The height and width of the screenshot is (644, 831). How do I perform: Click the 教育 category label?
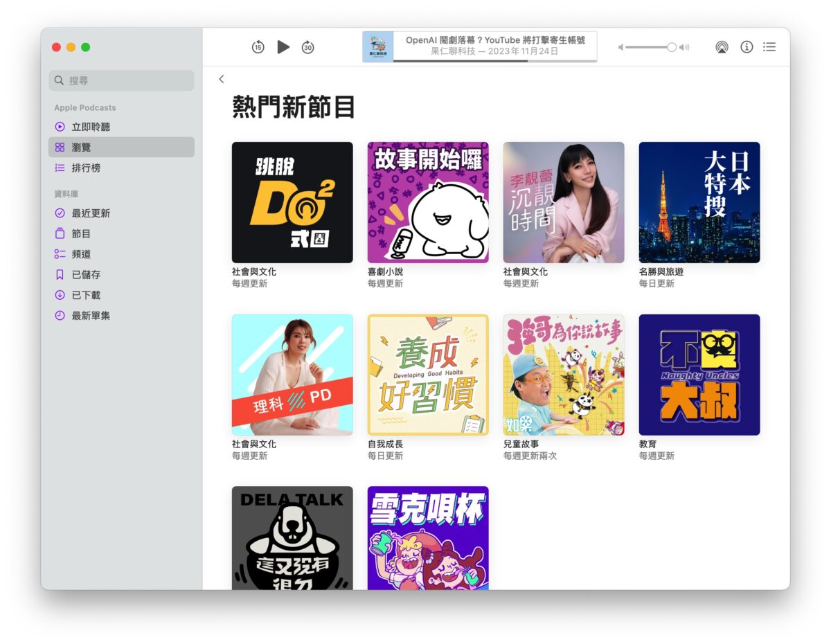coord(648,445)
